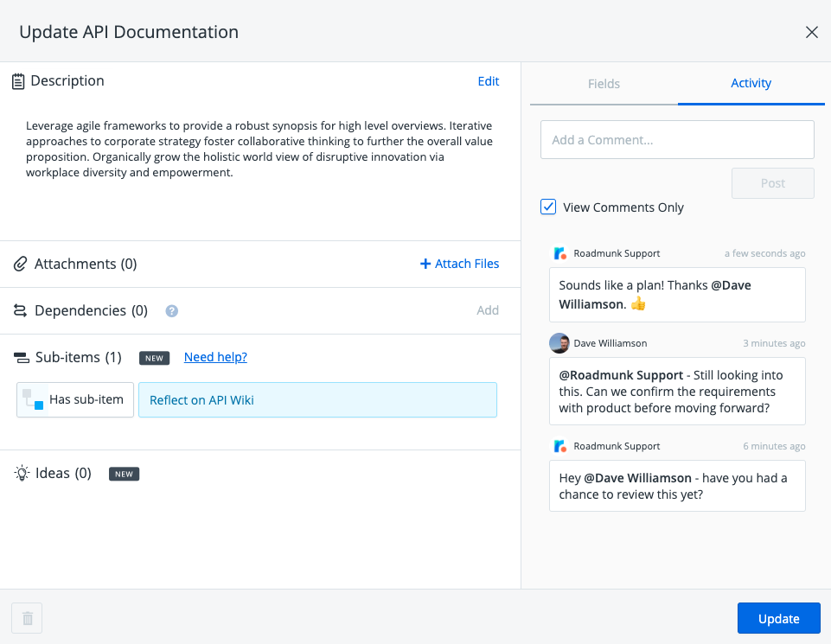Image resolution: width=831 pixels, height=644 pixels.
Task: Click Dave Williamson's avatar photo
Action: click(559, 343)
